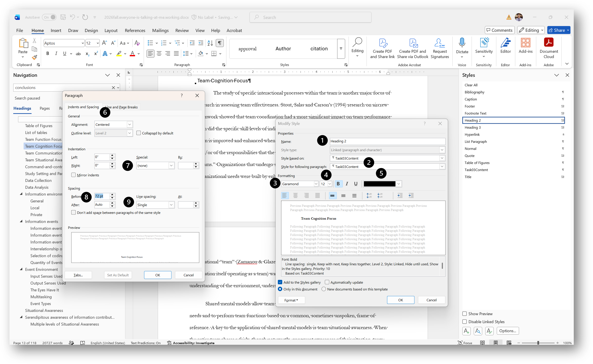Click the Increase Font Size icon

click(104, 43)
